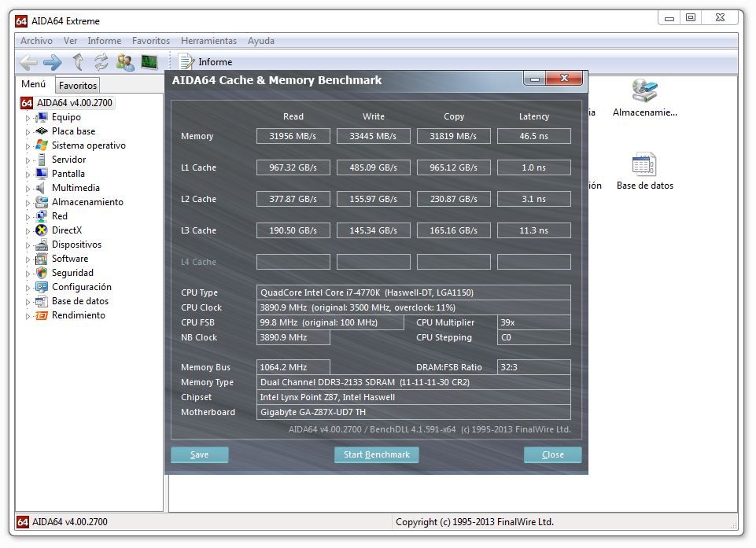Expand the Configuración tree node

pos(28,288)
